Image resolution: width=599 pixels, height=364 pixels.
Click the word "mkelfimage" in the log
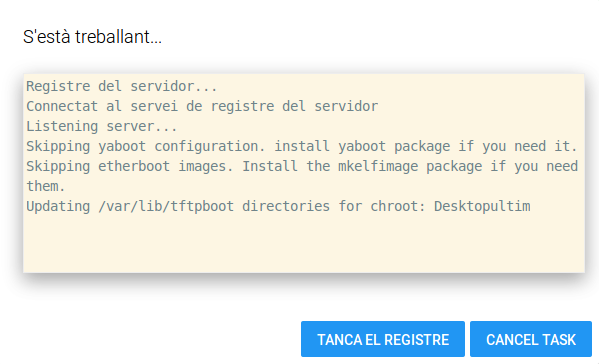coord(378,166)
